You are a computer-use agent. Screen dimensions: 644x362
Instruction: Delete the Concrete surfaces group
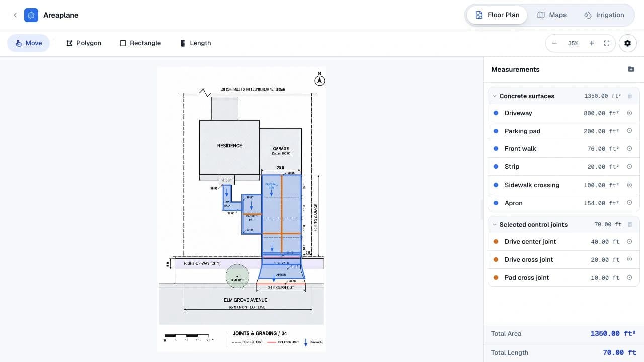click(x=629, y=96)
